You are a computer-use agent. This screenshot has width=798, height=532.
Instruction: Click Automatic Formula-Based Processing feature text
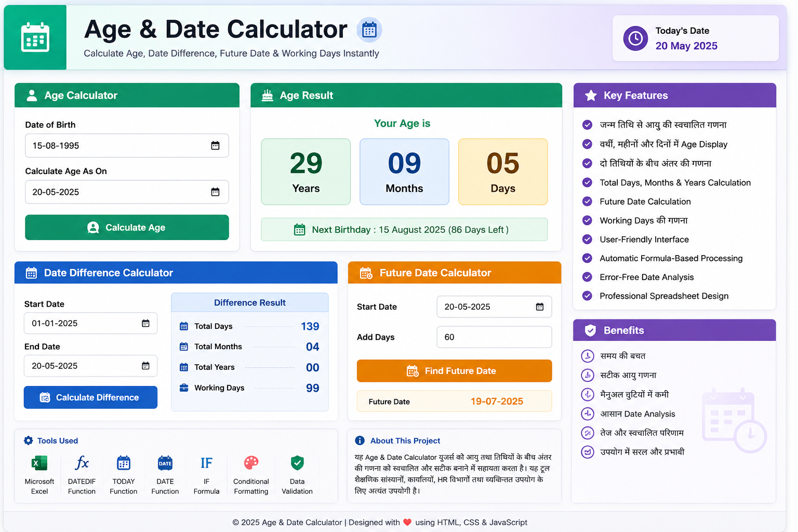point(671,258)
